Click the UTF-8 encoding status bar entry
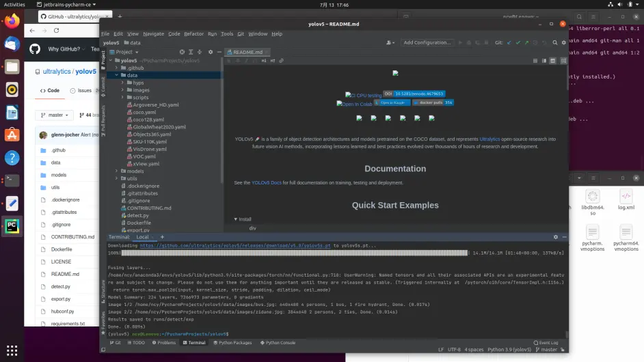This screenshot has width=644, height=362. tap(454, 350)
